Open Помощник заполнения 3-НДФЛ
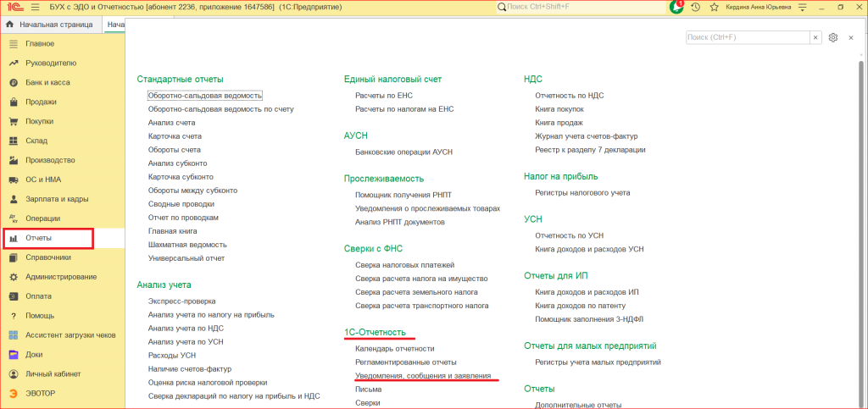This screenshot has width=868, height=409. pos(590,319)
